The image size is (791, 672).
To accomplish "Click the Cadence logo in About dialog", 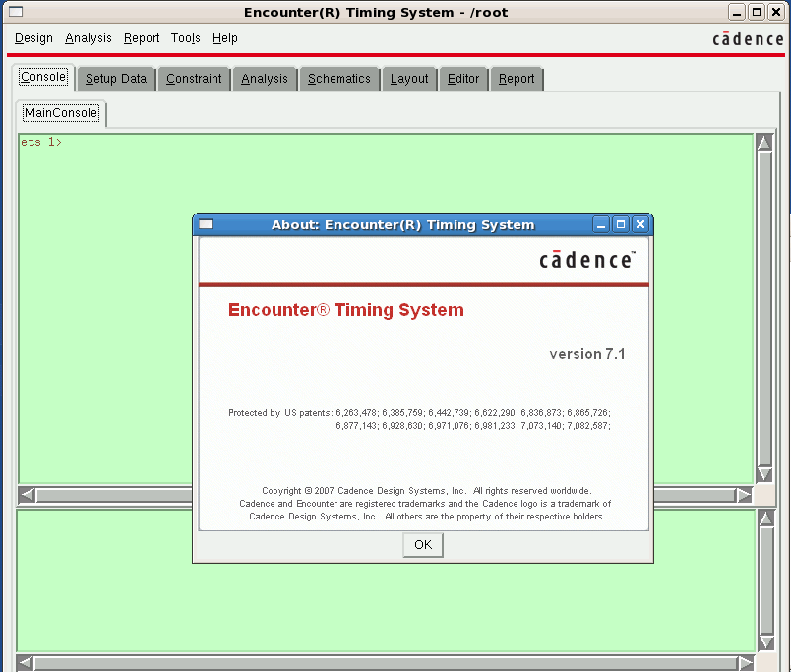I will click(x=587, y=260).
